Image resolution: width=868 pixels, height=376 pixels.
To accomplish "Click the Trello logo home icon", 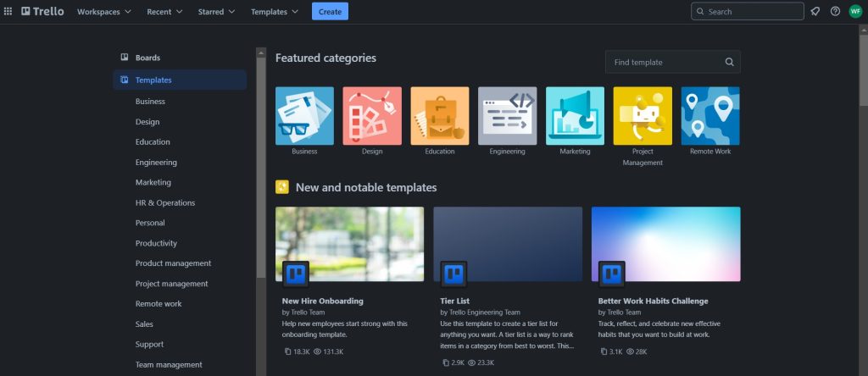I will coord(42,12).
